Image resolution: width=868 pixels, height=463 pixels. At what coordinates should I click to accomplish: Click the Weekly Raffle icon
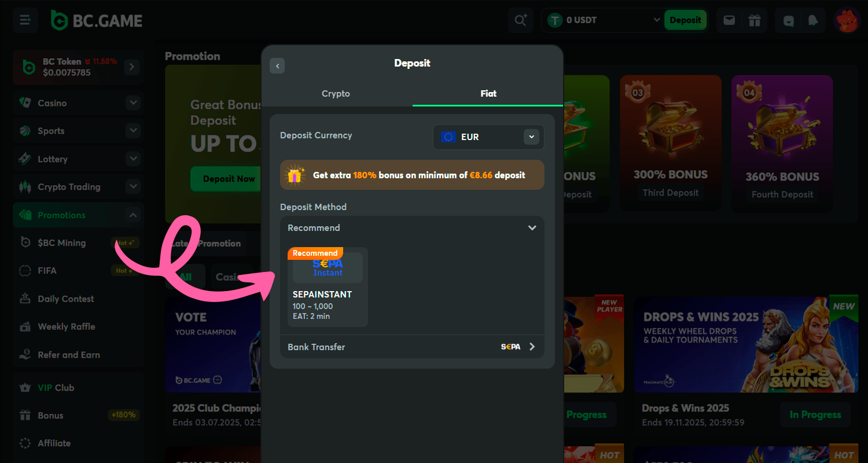[25, 326]
